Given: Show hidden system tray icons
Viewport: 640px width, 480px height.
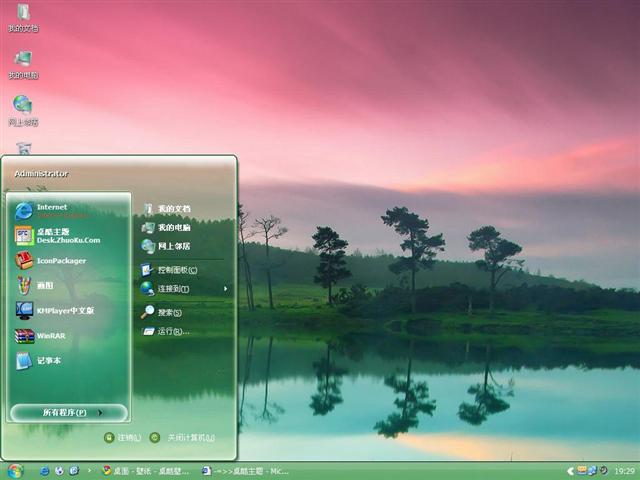Looking at the screenshot, I should pos(570,471).
